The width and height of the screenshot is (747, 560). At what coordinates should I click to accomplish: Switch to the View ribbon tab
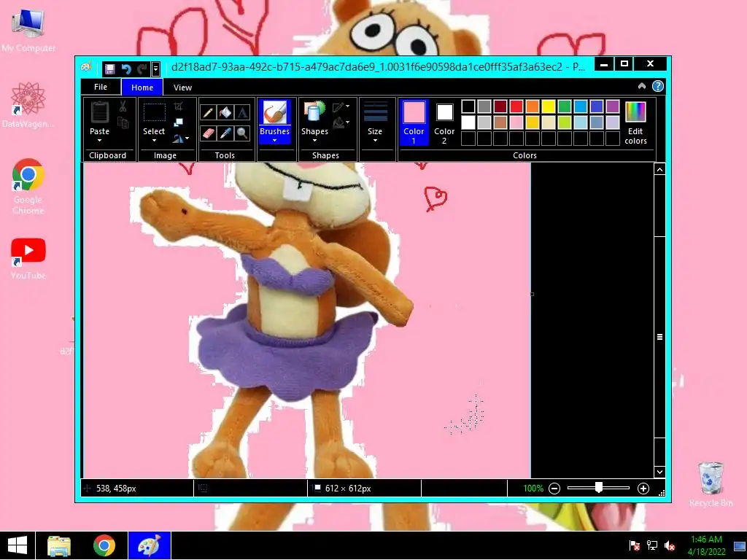point(182,87)
